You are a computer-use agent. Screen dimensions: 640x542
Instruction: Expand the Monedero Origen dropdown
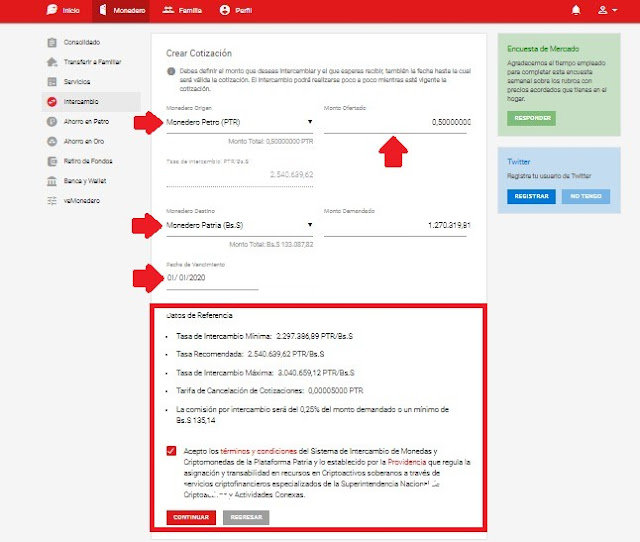[240, 122]
